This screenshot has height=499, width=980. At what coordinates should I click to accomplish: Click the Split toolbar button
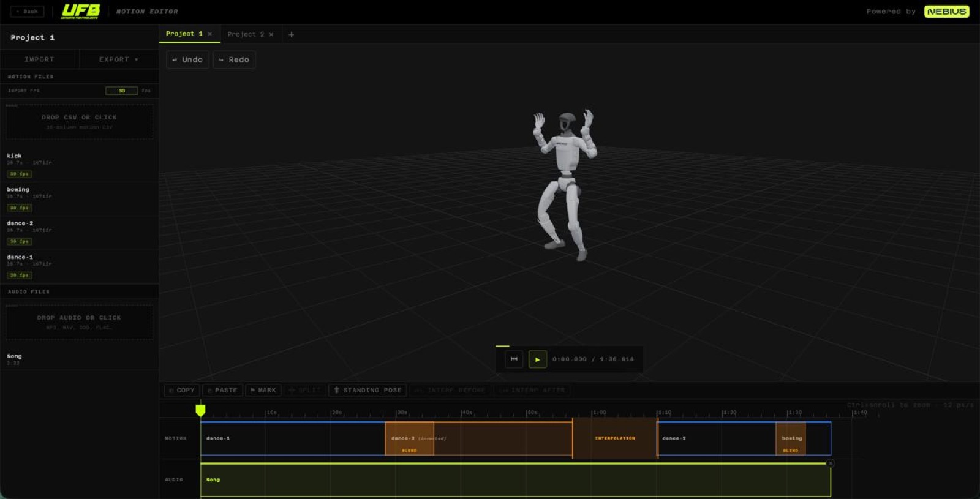point(304,390)
